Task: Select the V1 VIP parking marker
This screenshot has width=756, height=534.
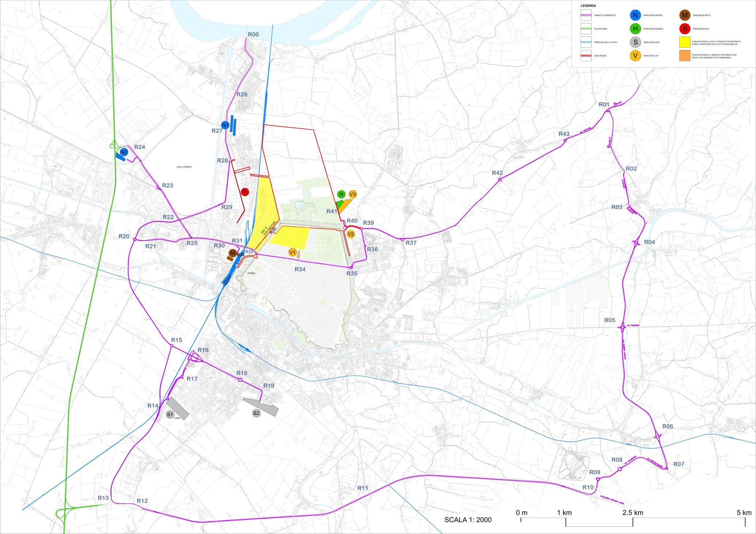Action: (292, 252)
